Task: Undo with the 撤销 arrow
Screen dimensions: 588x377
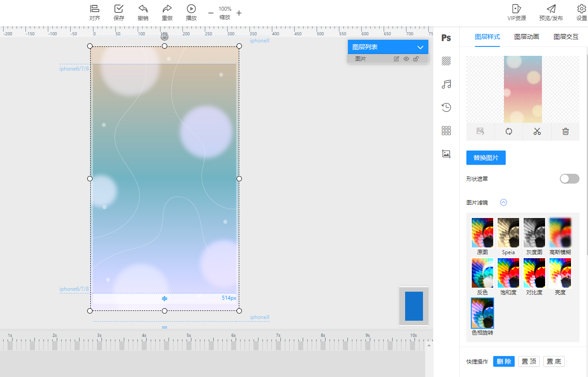Action: (x=143, y=13)
